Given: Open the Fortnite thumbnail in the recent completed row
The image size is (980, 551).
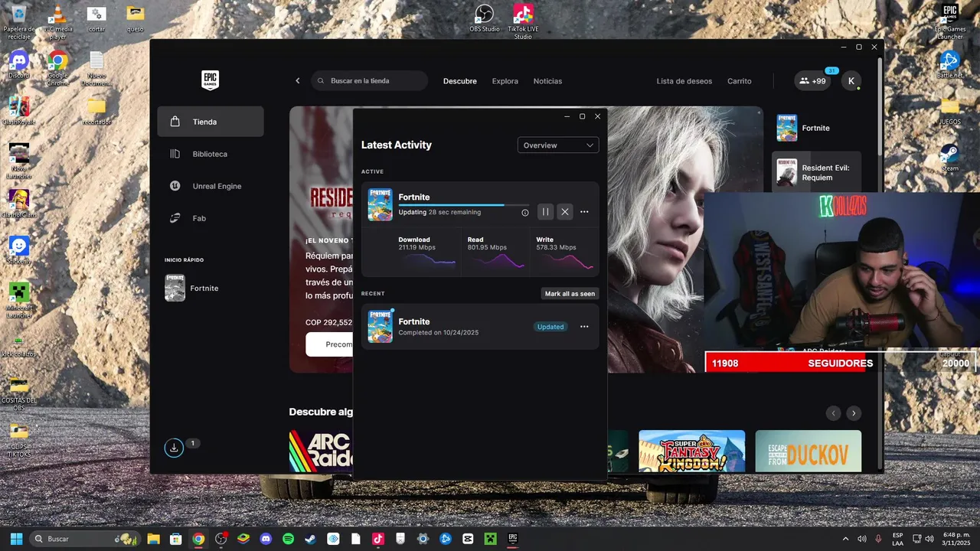Looking at the screenshot, I should (x=381, y=327).
